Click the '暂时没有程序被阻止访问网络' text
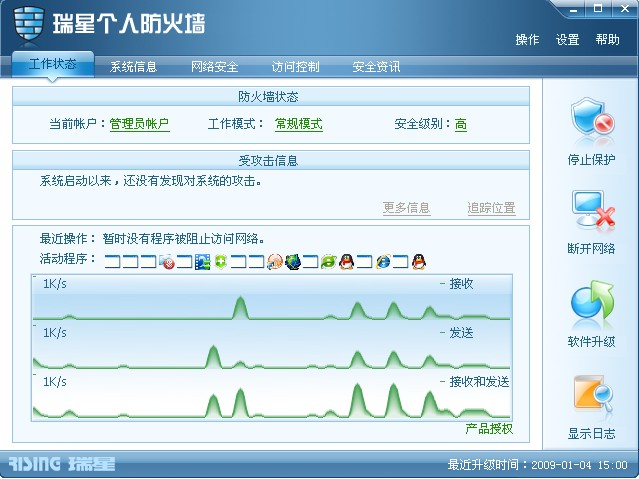The image size is (639, 479). [183, 238]
